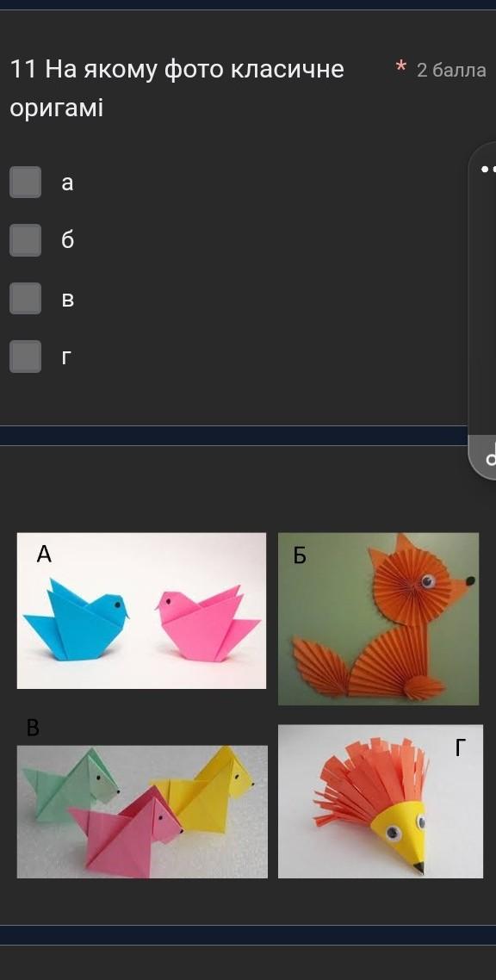
Task: Tick the checkbox for option г
Action: tap(26, 357)
